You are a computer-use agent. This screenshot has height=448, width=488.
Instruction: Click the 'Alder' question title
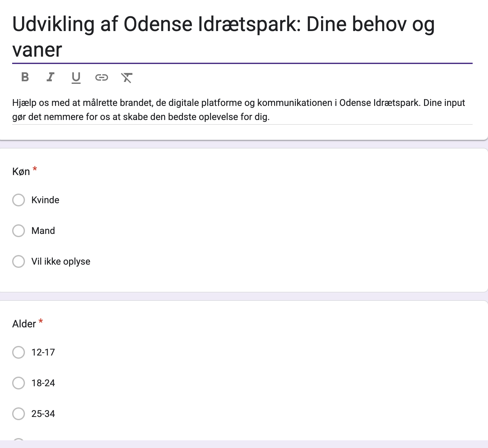tap(24, 324)
